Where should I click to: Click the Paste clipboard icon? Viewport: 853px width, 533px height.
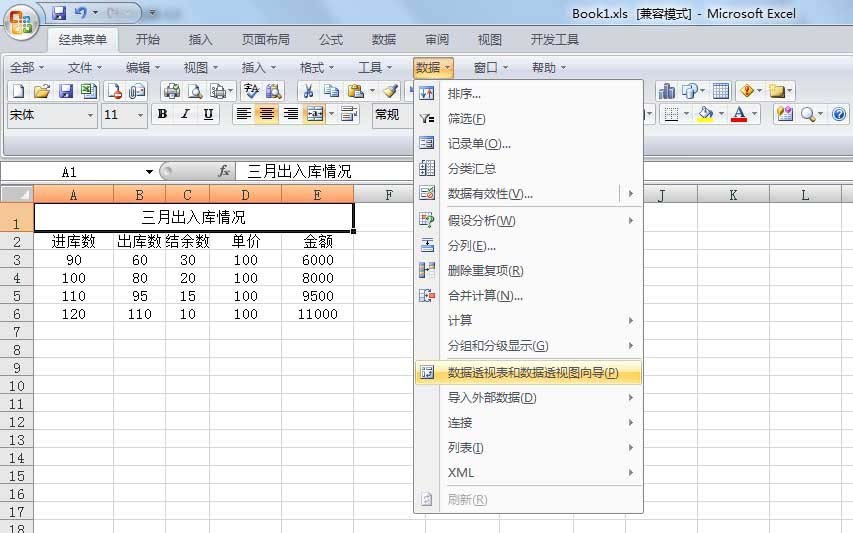coord(355,91)
